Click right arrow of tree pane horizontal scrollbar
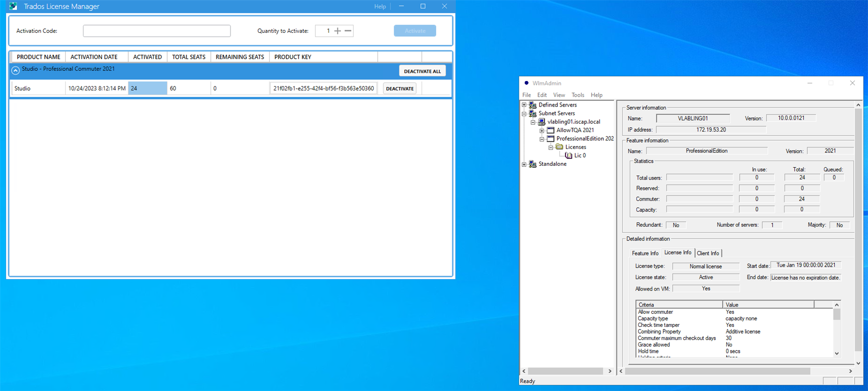The width and height of the screenshot is (868, 391). point(610,371)
